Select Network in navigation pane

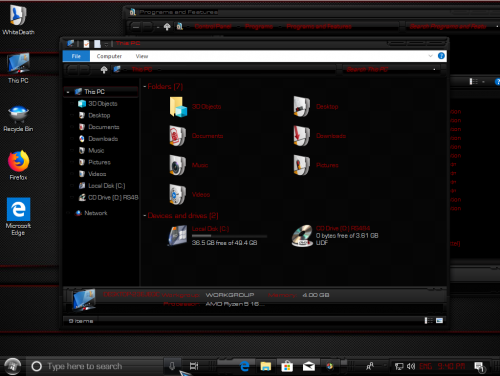(96, 213)
